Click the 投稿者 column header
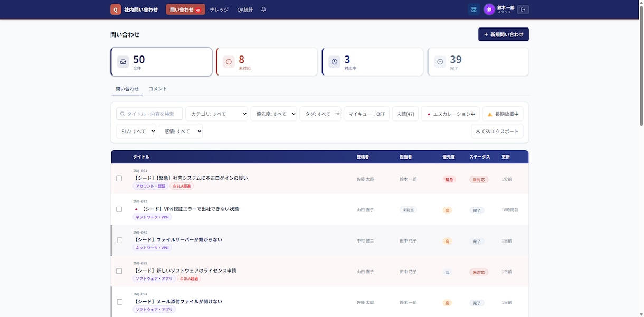The width and height of the screenshot is (644, 317). pyautogui.click(x=363, y=157)
